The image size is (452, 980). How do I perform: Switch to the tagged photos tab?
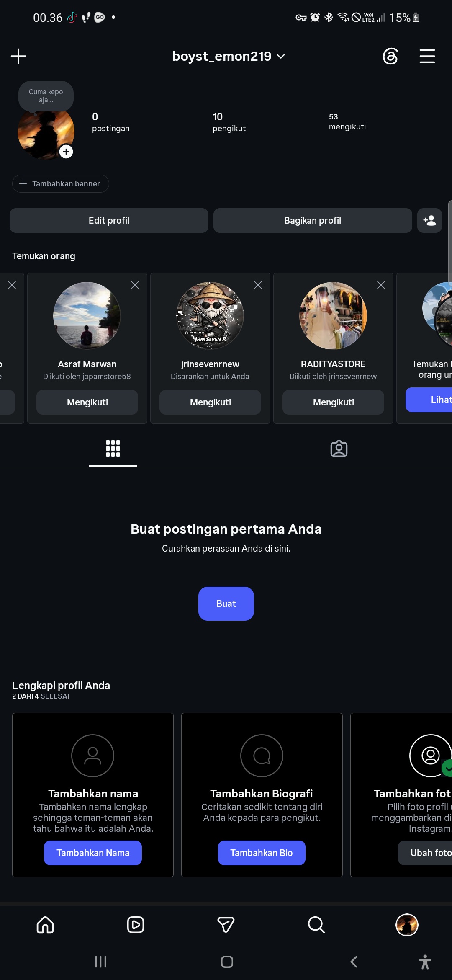coord(339,449)
